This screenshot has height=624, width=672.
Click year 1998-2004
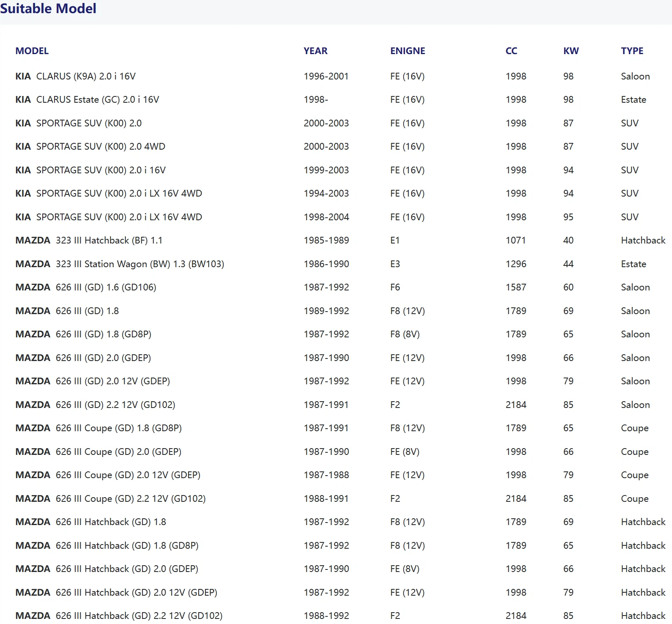(x=326, y=217)
